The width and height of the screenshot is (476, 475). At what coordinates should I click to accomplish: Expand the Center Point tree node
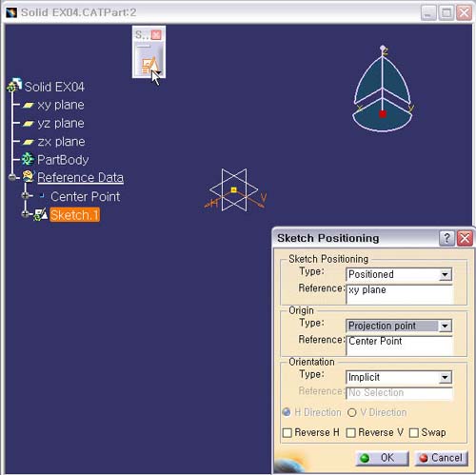click(26, 196)
